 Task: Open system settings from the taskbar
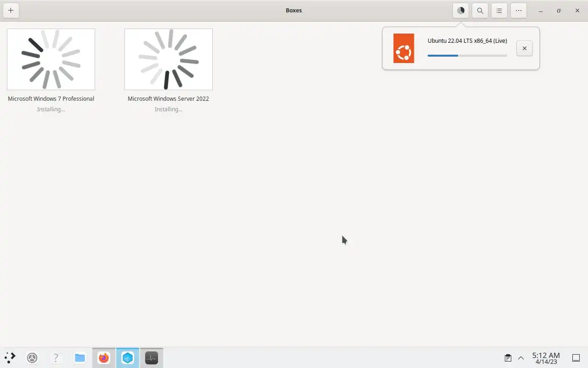[x=32, y=358]
